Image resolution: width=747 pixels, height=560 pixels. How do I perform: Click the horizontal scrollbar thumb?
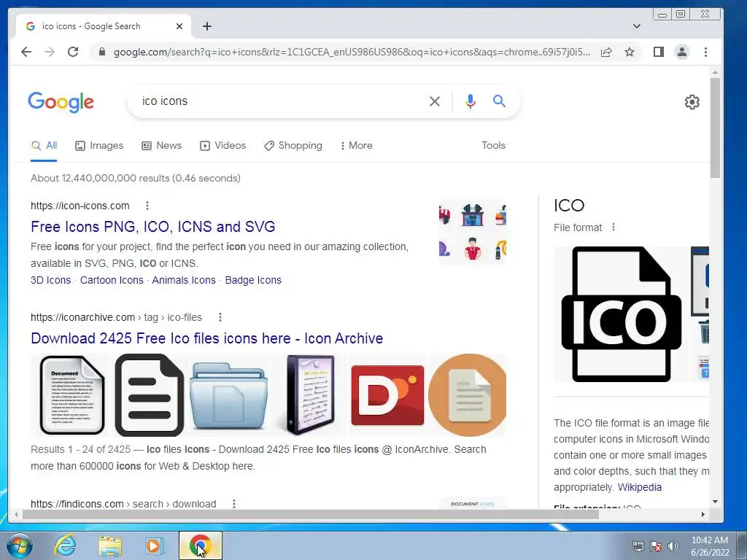click(x=311, y=514)
